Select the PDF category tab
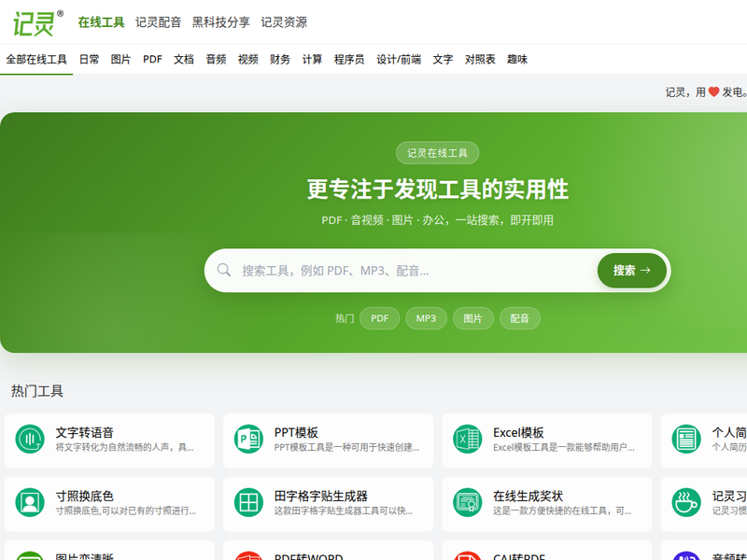This screenshot has width=747, height=560. pyautogui.click(x=152, y=60)
